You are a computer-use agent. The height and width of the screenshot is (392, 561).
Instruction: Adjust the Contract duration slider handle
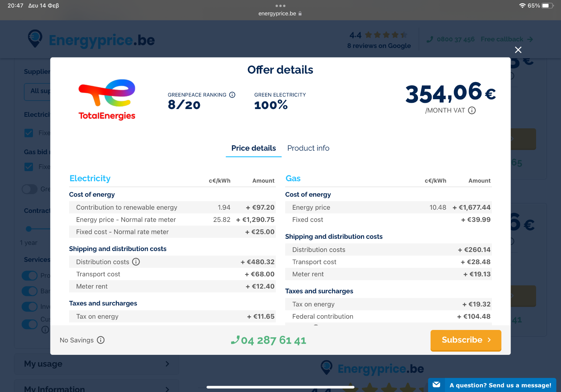click(x=29, y=229)
